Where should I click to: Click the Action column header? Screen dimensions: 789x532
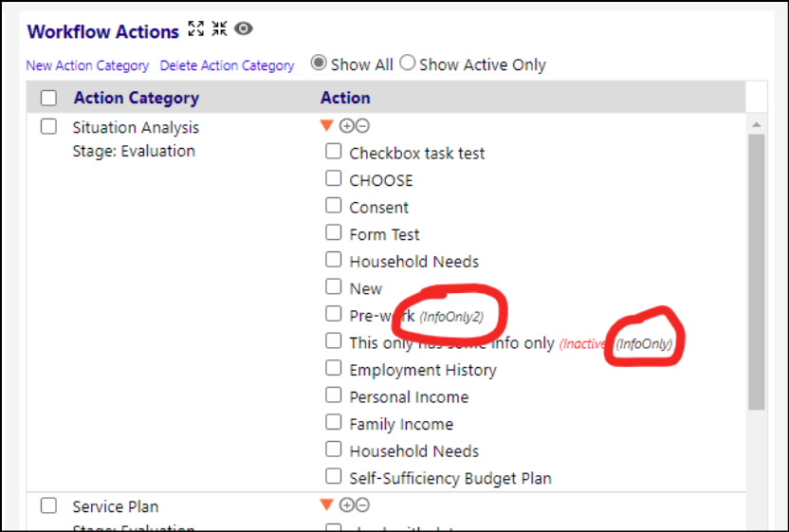click(345, 97)
